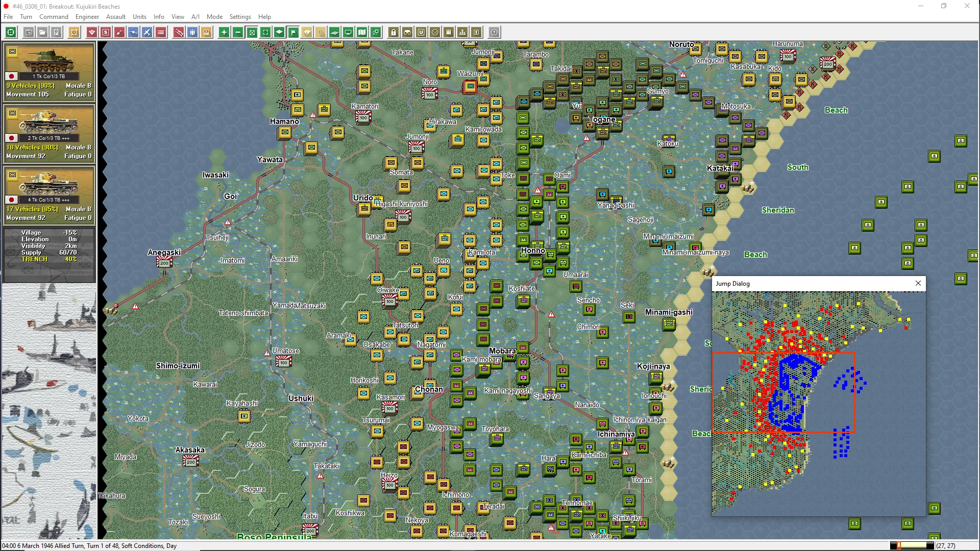
Task: Open the Info menu
Action: pos(159,17)
